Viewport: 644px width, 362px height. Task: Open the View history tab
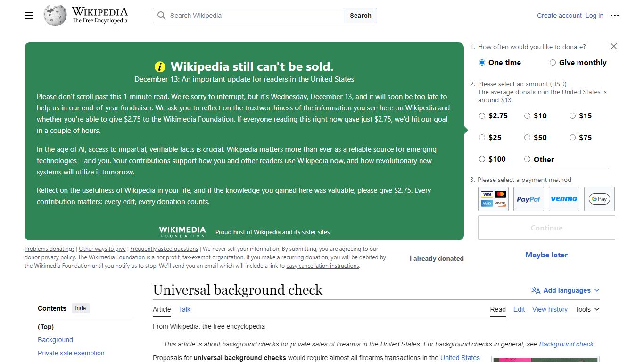pyautogui.click(x=550, y=309)
